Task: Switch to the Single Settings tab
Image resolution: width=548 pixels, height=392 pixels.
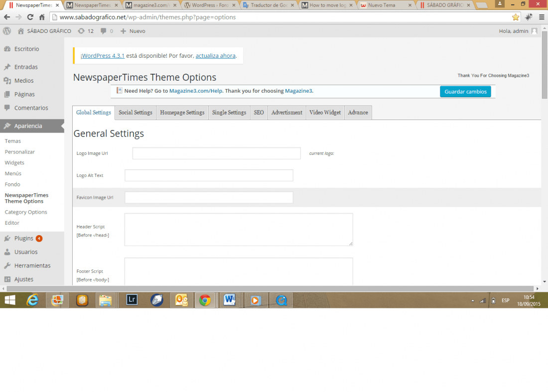Action: click(x=229, y=113)
